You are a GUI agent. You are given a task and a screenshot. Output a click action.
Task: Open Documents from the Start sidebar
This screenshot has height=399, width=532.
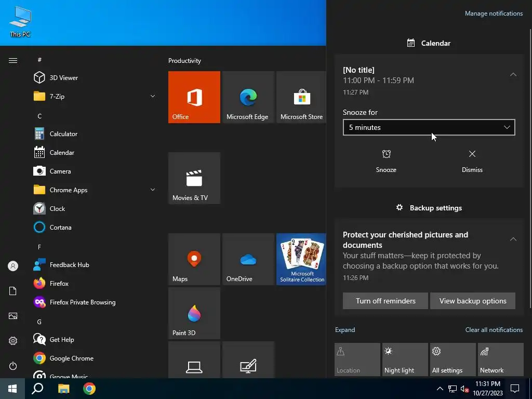[x=13, y=291]
